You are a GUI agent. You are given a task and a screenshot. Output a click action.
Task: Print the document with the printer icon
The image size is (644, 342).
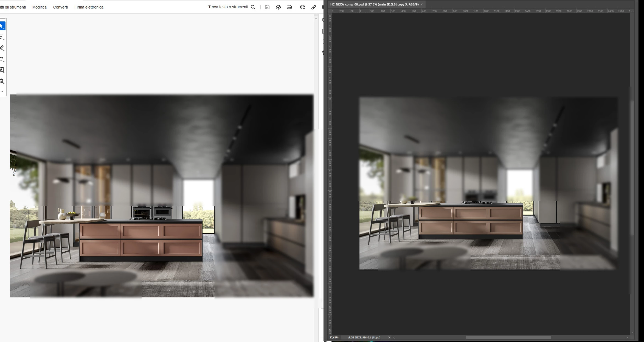pos(289,7)
